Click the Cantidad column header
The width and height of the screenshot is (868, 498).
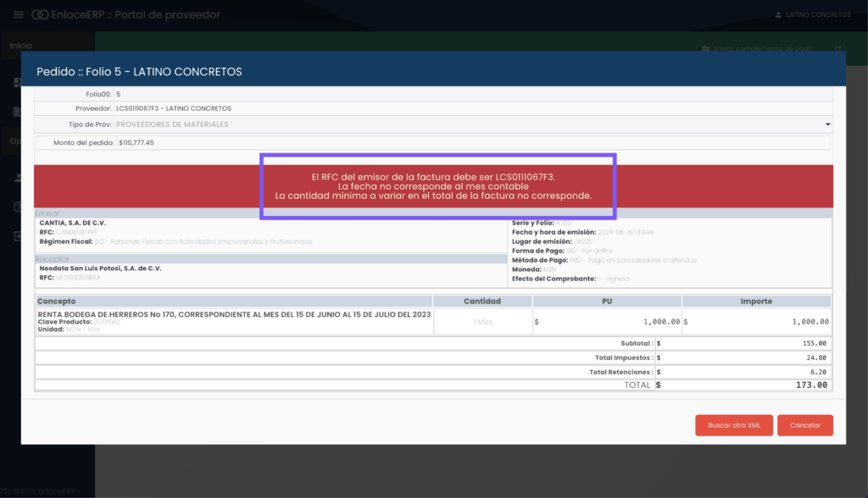pos(482,302)
